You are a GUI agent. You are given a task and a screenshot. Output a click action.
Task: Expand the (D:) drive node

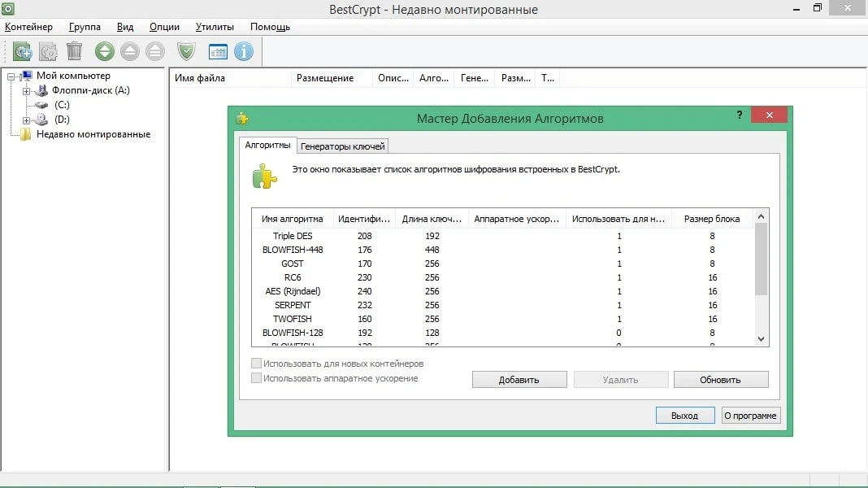(26, 120)
